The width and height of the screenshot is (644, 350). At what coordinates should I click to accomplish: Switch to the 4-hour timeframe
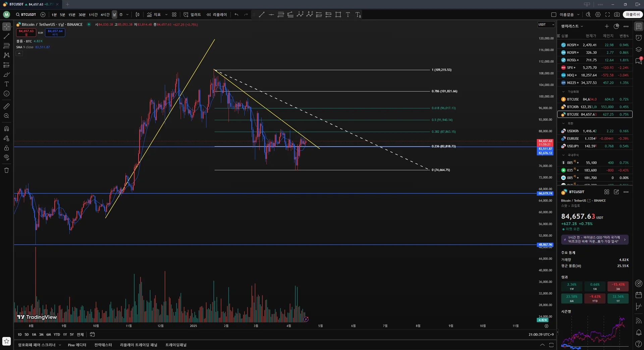point(105,15)
